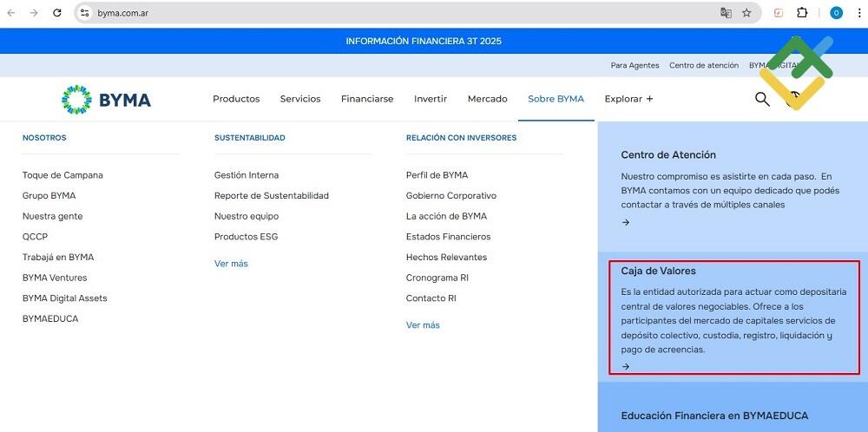The image size is (868, 432).
Task: Click the BYMA logo
Action: tap(106, 100)
